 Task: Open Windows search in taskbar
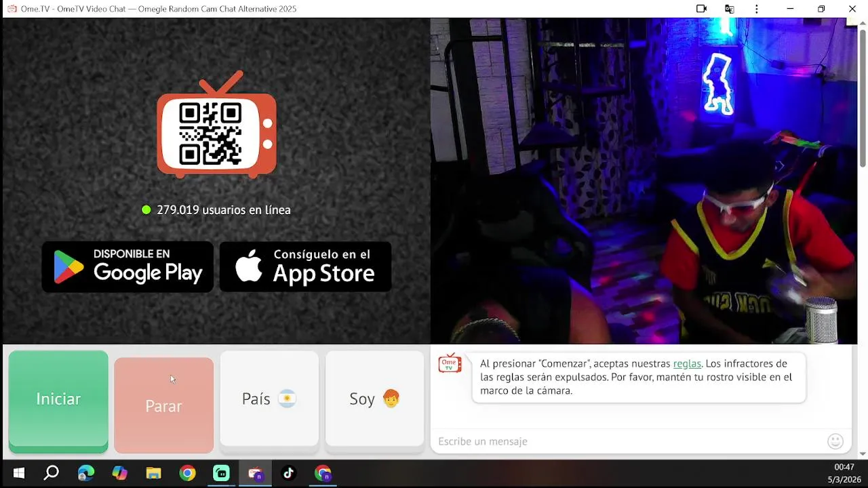52,473
